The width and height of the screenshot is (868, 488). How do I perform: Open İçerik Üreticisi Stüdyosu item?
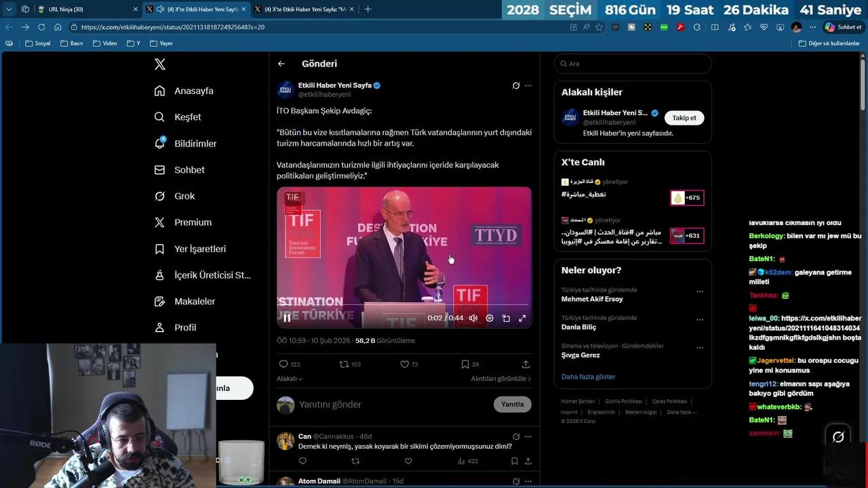pyautogui.click(x=202, y=275)
